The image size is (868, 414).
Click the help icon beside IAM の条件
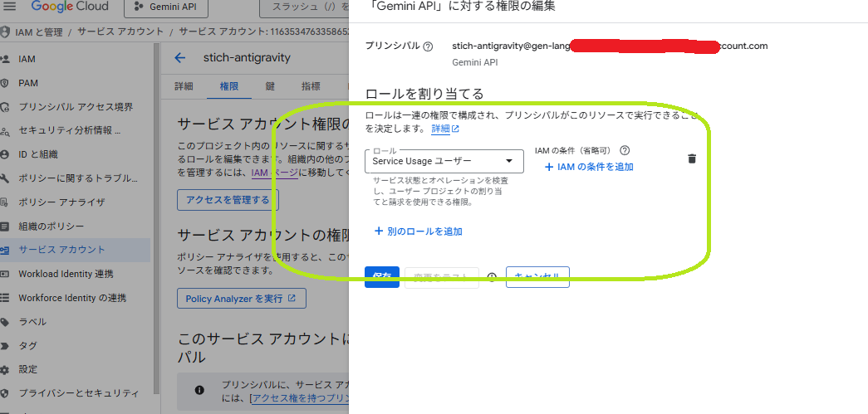point(625,151)
